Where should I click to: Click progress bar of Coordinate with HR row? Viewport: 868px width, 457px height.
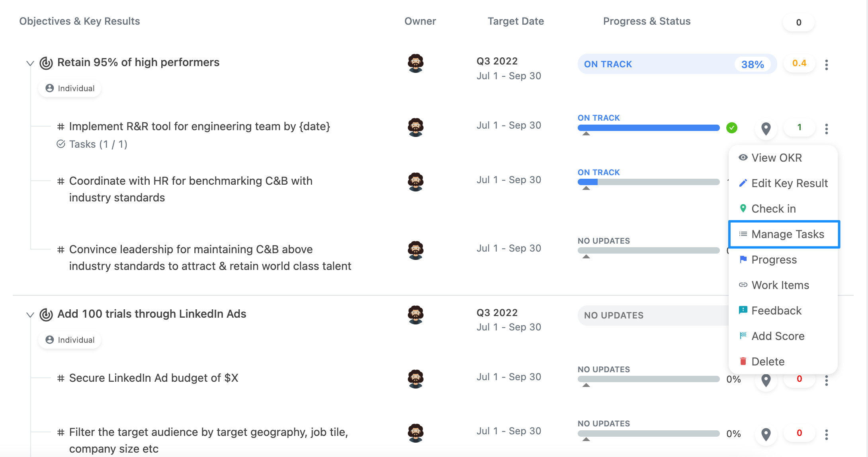coord(649,182)
